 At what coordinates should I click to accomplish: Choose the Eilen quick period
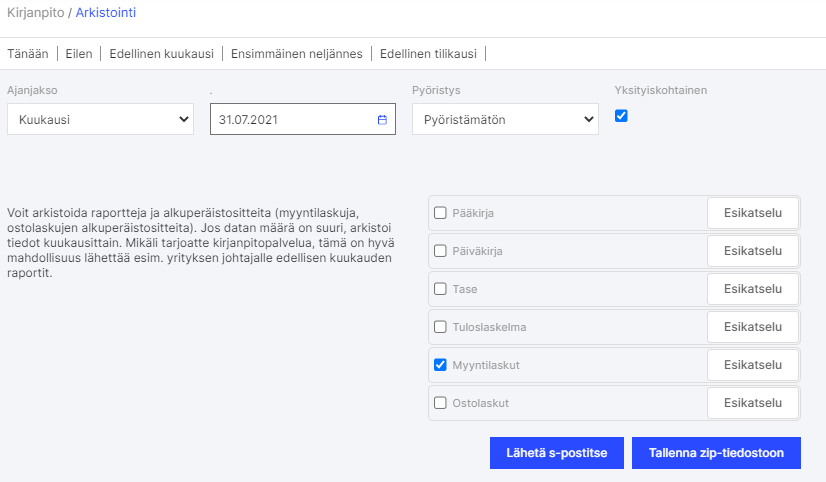coord(79,54)
